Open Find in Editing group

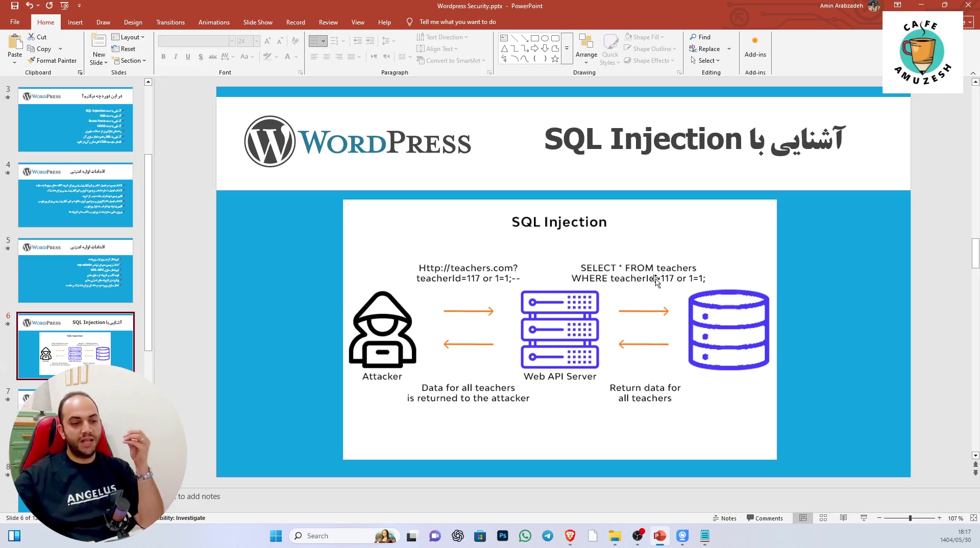[x=700, y=37]
